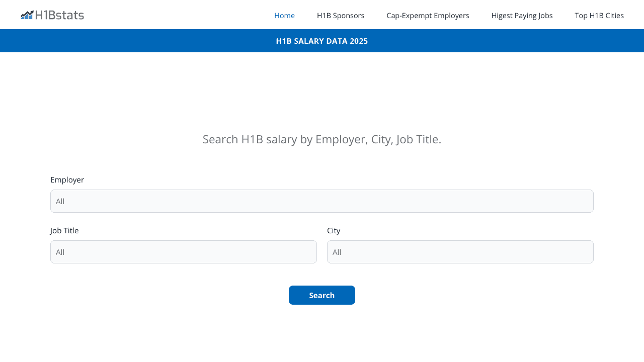Open Top H1B Cities page

pyautogui.click(x=599, y=16)
